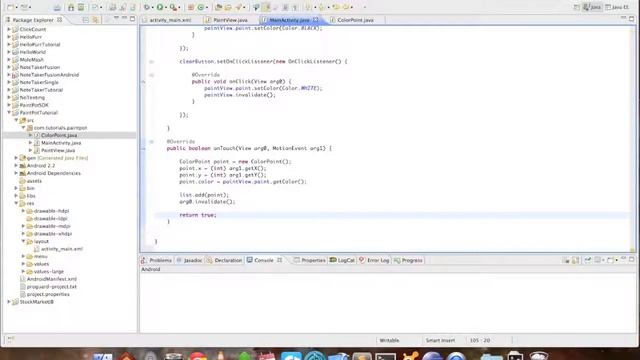Click the Previous Annotation arrow icon

(322, 7)
